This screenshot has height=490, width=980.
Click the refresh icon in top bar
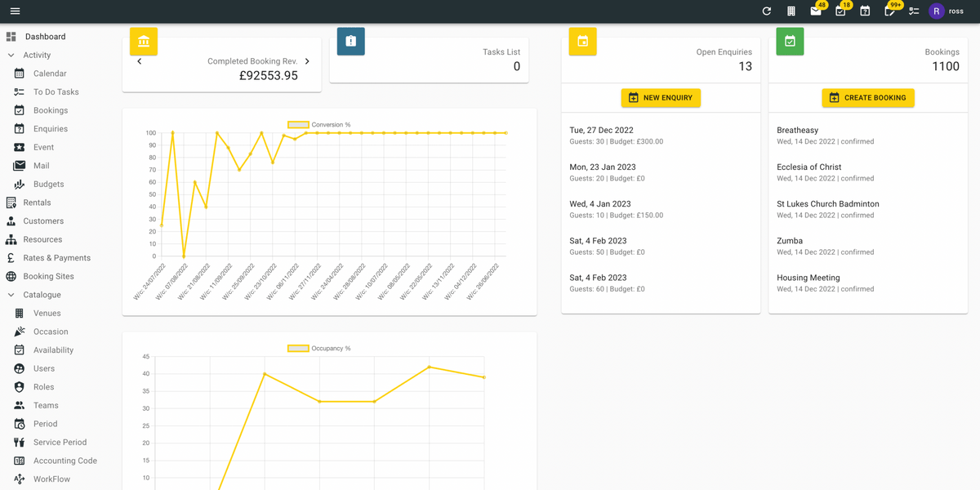pyautogui.click(x=766, y=11)
